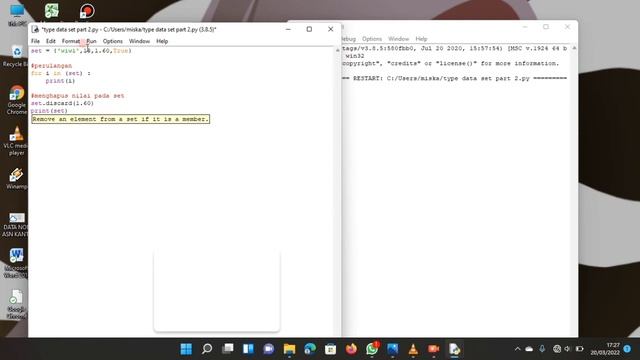Screen dimensions: 640x360
Task: Open the notification center badge
Action: [x=627, y=349]
